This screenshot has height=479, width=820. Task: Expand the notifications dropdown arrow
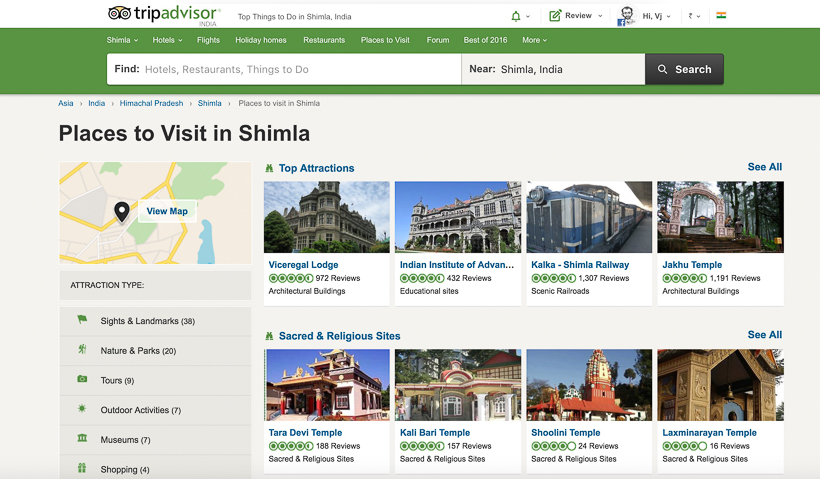pos(528,16)
